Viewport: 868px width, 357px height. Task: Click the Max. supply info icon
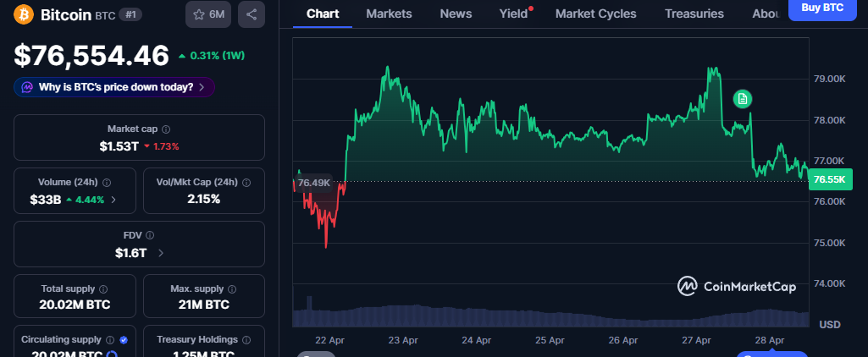[x=232, y=289]
